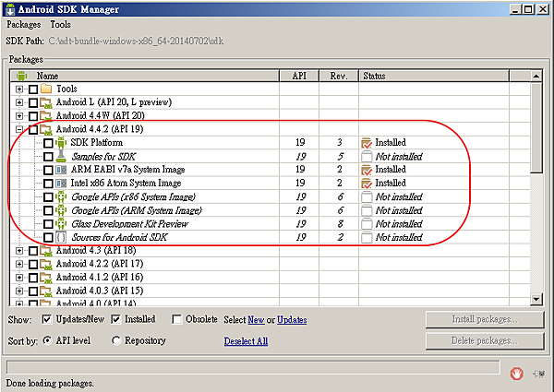Click the Deselect All link

click(x=246, y=341)
